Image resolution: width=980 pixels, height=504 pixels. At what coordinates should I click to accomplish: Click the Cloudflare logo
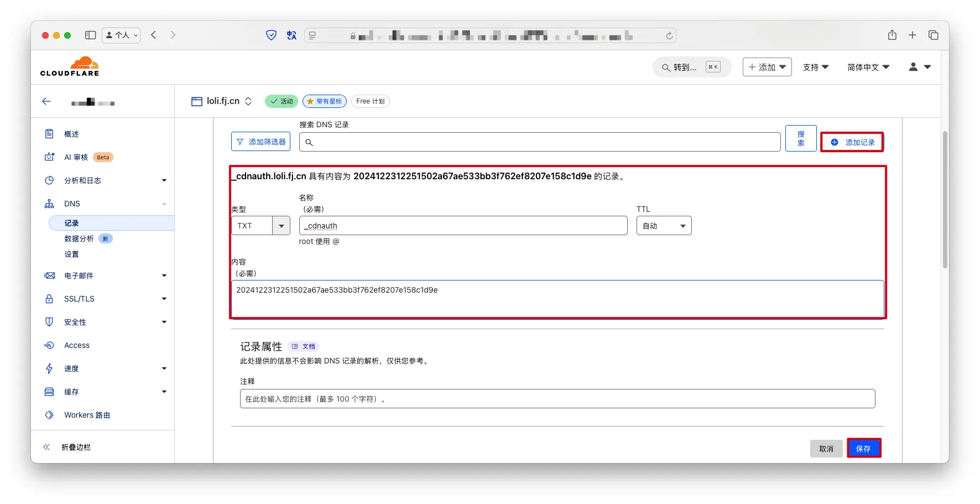[70, 66]
